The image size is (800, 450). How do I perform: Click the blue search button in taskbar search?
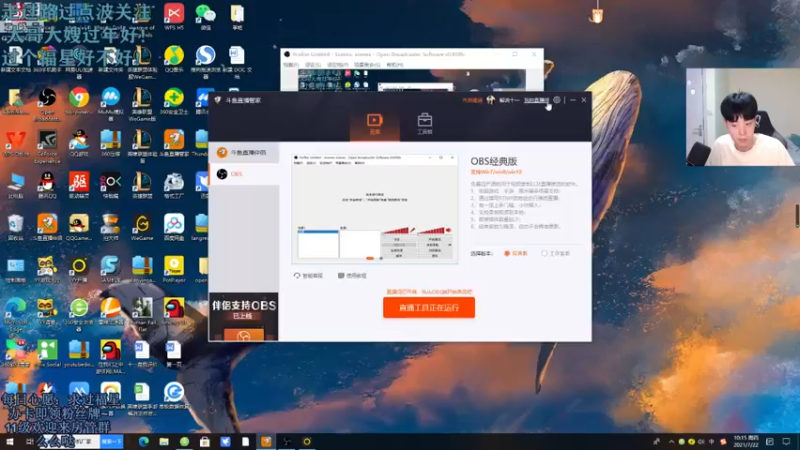coord(112,442)
